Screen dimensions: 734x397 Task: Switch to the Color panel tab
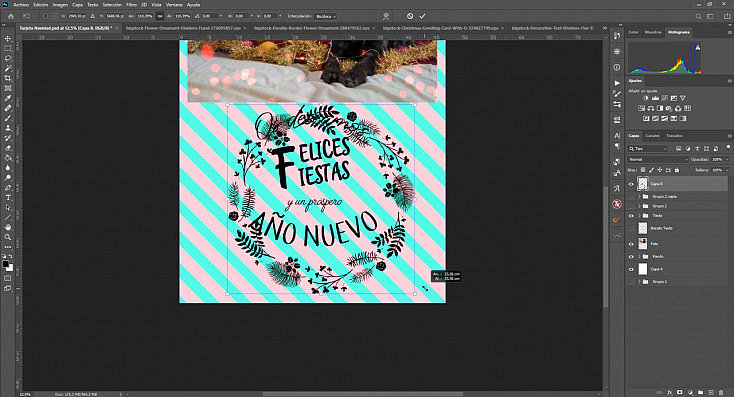tap(633, 32)
